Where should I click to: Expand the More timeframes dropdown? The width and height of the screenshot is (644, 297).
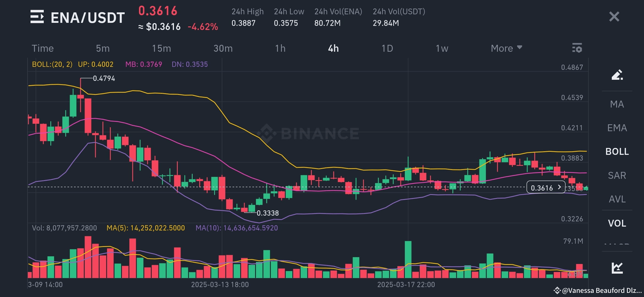[x=506, y=48]
